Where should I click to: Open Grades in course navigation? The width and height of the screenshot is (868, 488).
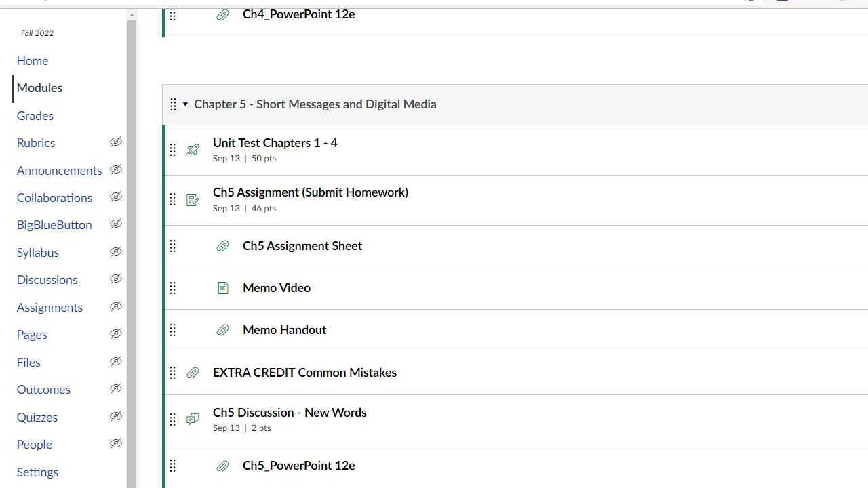(35, 116)
